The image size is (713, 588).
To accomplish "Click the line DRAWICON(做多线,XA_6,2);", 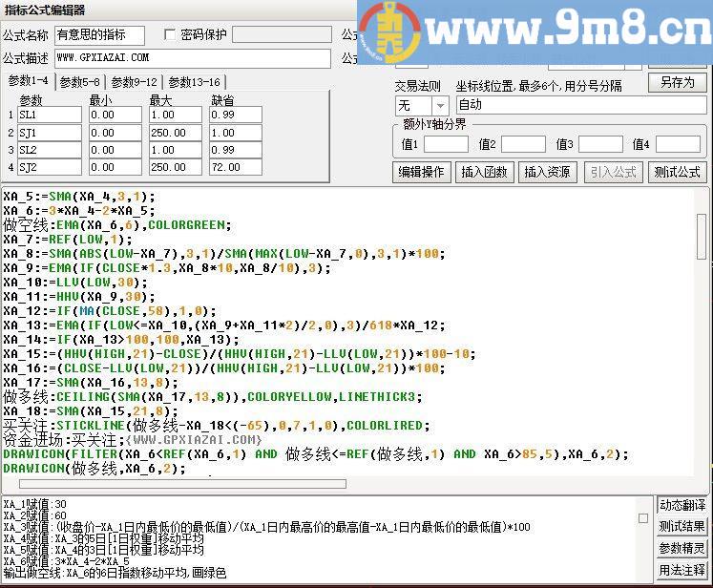I will (x=94, y=469).
